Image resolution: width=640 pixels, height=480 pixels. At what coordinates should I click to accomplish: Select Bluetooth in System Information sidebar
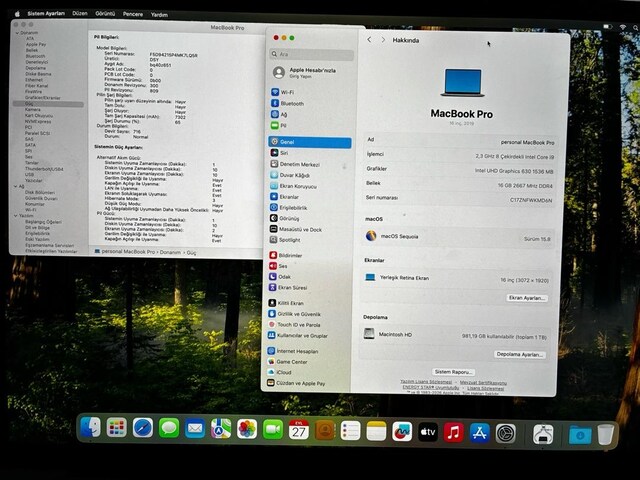(36, 56)
